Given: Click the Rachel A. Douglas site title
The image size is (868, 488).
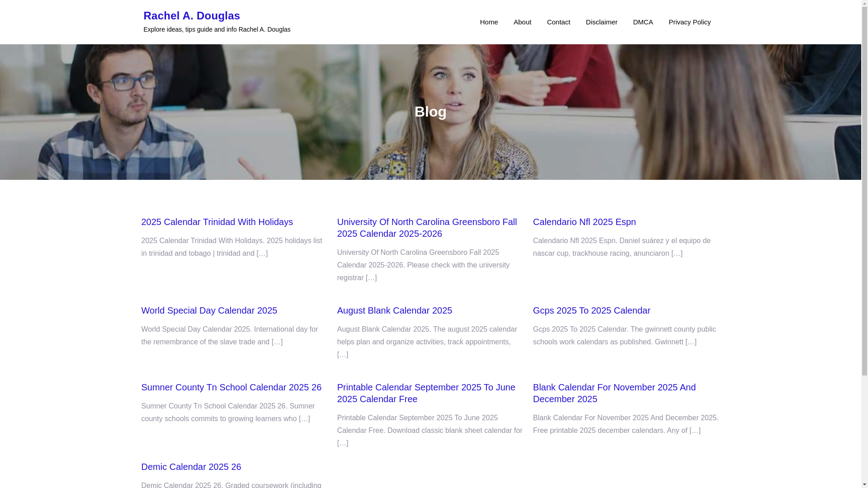Looking at the screenshot, I should tap(192, 16).
